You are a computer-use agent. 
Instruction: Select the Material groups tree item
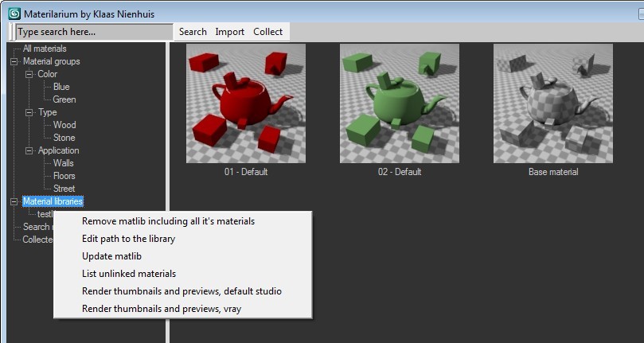pyautogui.click(x=51, y=61)
